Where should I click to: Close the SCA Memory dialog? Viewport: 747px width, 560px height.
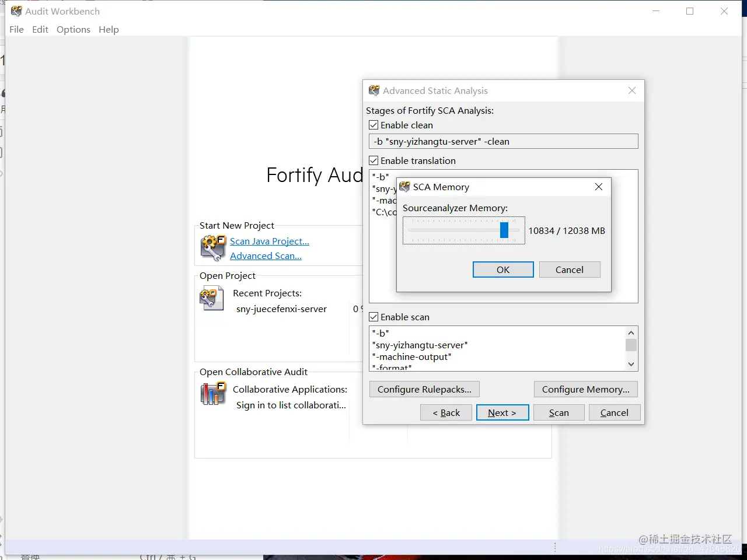(598, 187)
